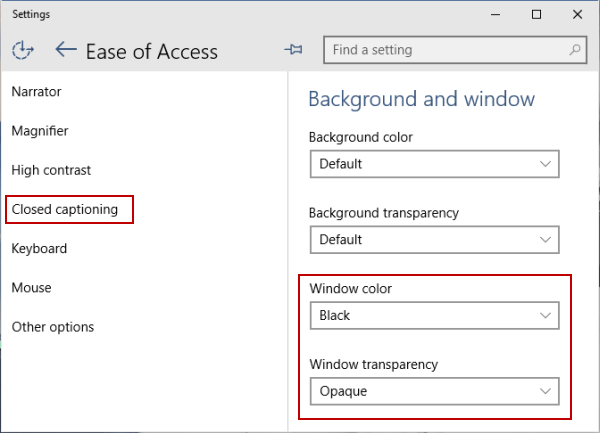Open the Narrator section
600x433 pixels.
(x=36, y=92)
